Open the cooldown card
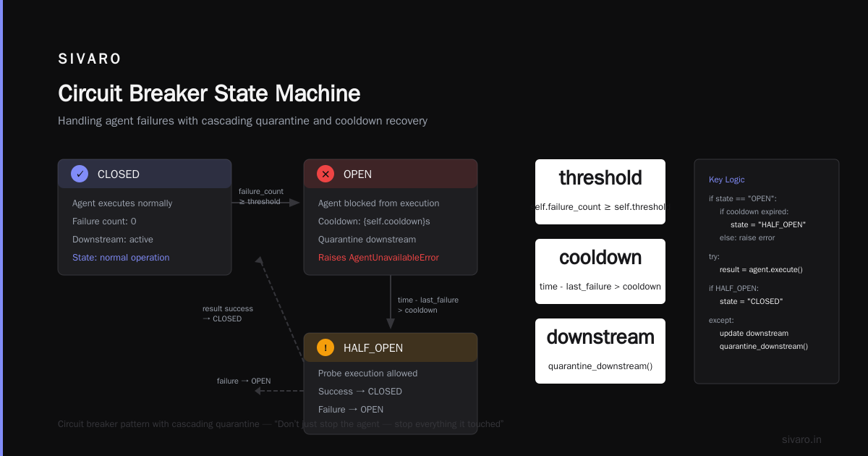The height and width of the screenshot is (456, 868). (x=600, y=271)
